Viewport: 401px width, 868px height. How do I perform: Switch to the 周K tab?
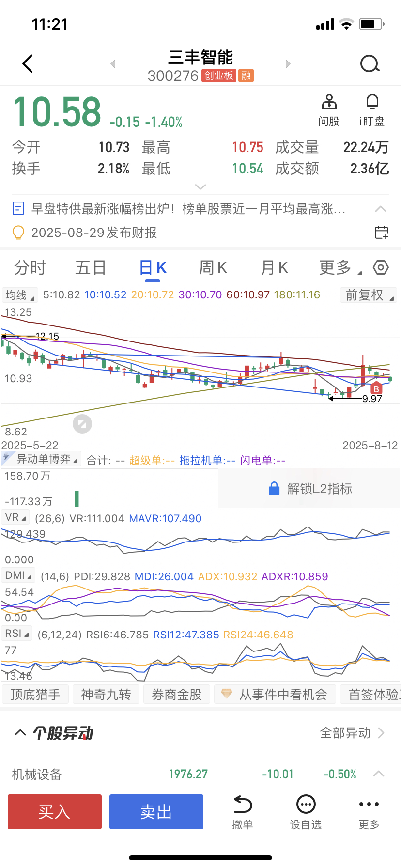[213, 267]
